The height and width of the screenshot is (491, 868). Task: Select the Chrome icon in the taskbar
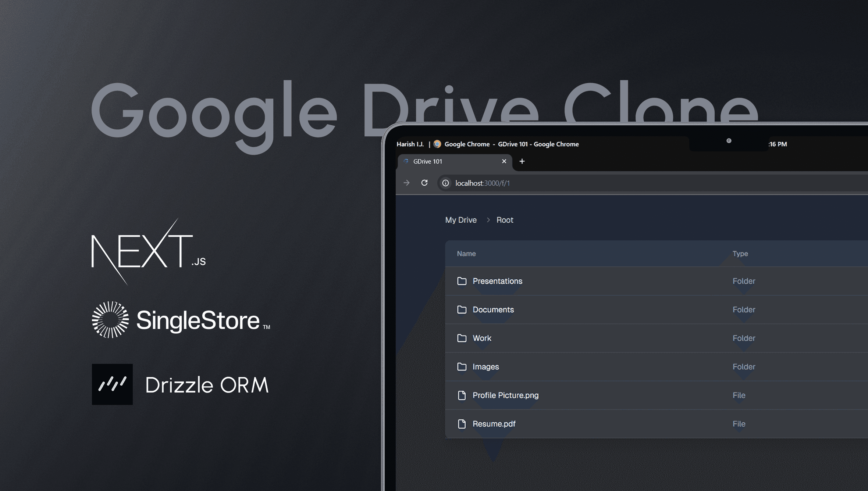[437, 144]
